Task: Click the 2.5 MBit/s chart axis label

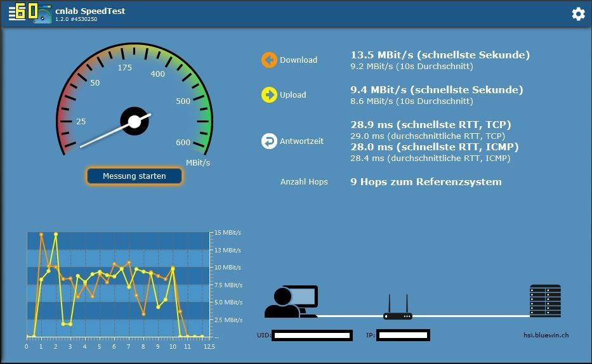Action: [x=228, y=320]
